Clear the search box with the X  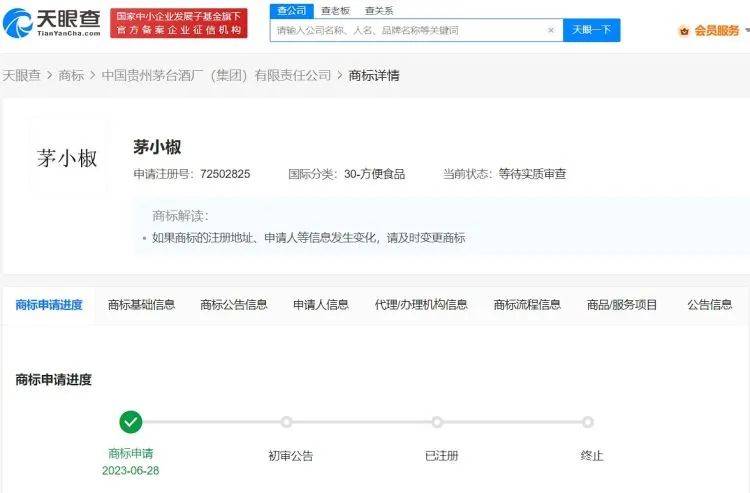(551, 30)
